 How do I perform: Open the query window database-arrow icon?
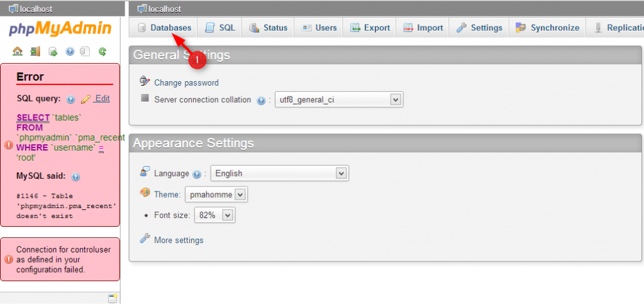[x=53, y=52]
